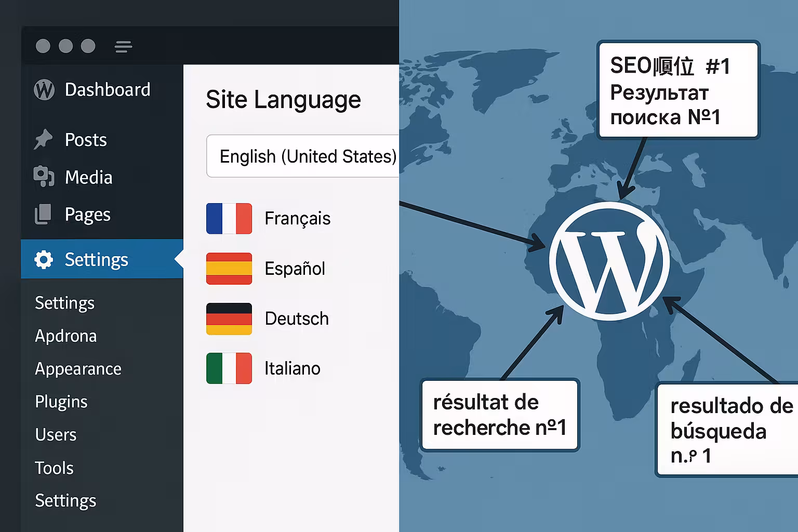Screen dimensions: 798x532
Task: Click the SEO #1 callout box
Action: pos(678,90)
